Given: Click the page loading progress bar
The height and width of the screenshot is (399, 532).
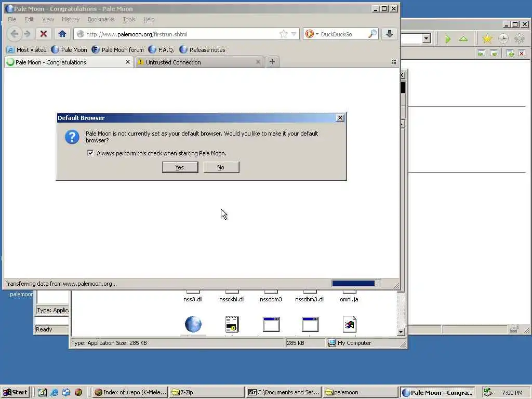Looking at the screenshot, I should coord(356,283).
